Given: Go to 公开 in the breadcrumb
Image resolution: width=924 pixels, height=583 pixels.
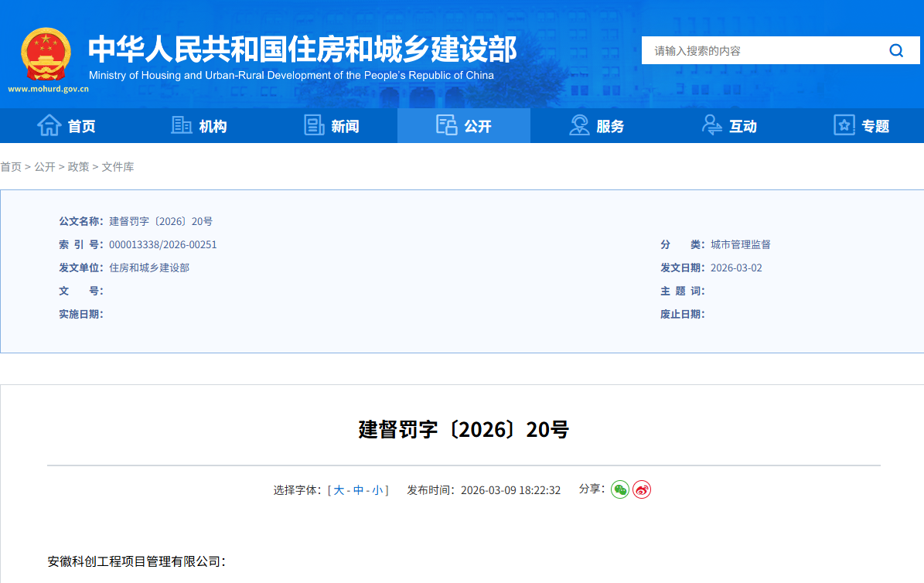Looking at the screenshot, I should click(x=45, y=167).
